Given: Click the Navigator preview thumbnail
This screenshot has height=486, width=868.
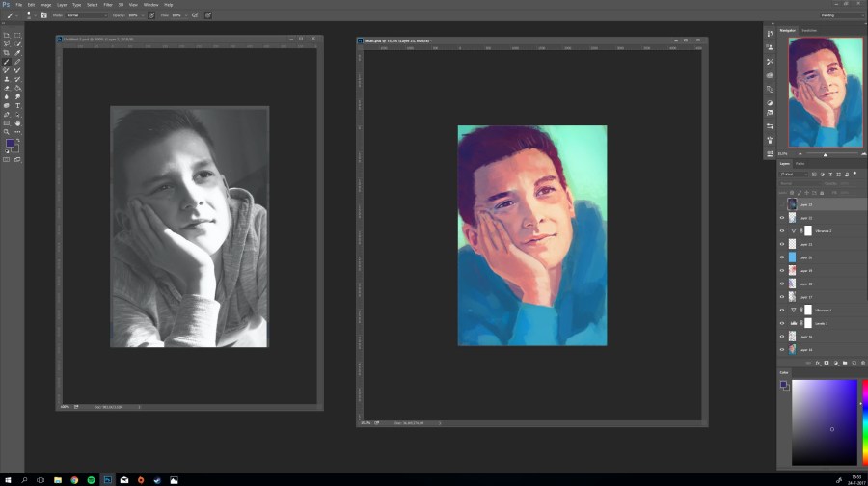Looking at the screenshot, I should 825,92.
